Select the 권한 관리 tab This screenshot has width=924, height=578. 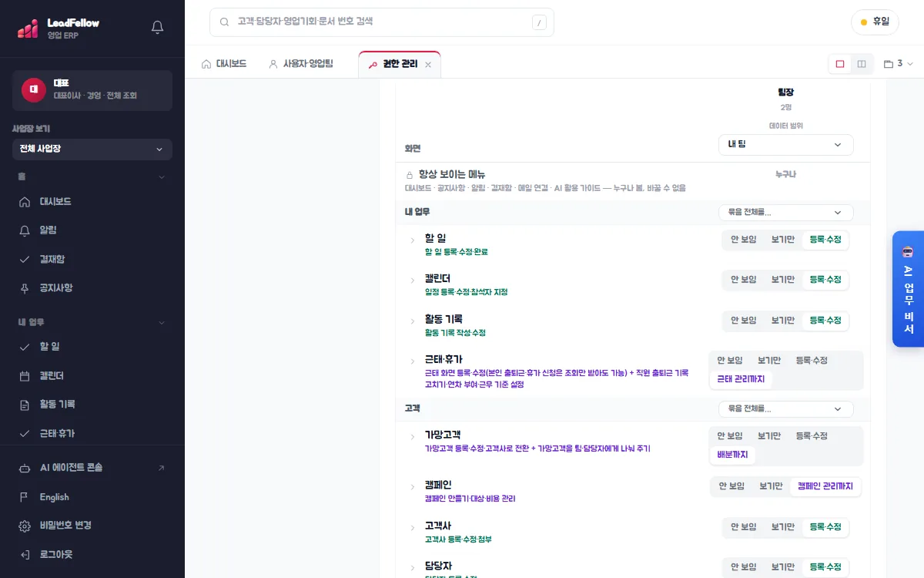[x=400, y=64]
